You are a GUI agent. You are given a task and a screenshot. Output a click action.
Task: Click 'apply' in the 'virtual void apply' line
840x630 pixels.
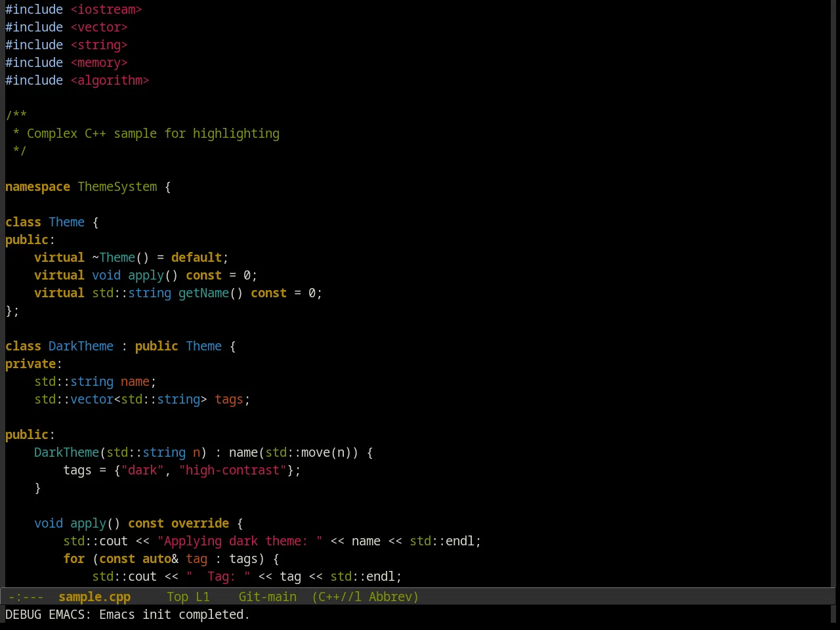click(146, 275)
